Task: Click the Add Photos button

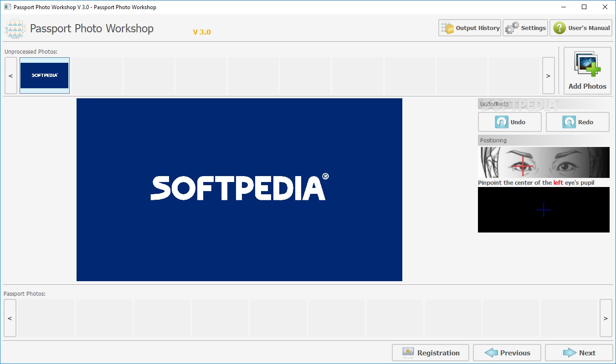Action: tap(587, 71)
